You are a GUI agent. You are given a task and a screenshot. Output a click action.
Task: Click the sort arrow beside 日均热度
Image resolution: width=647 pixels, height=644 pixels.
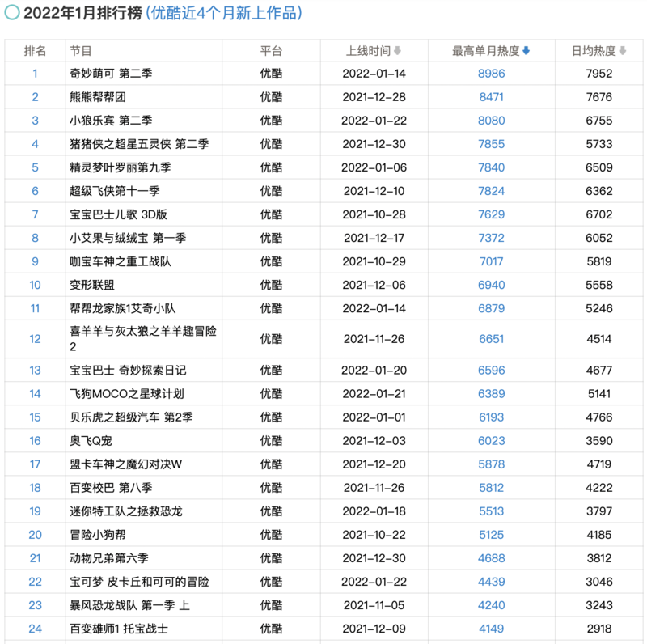coord(623,51)
